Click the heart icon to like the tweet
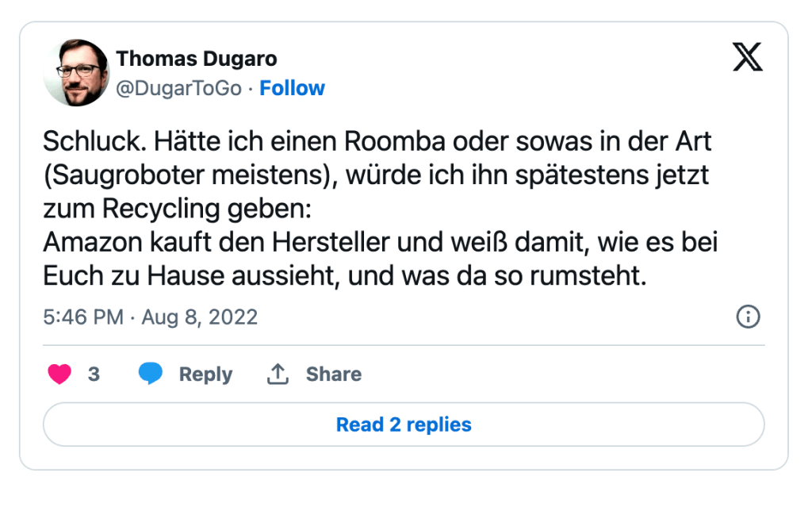The image size is (812, 507). coord(59,374)
